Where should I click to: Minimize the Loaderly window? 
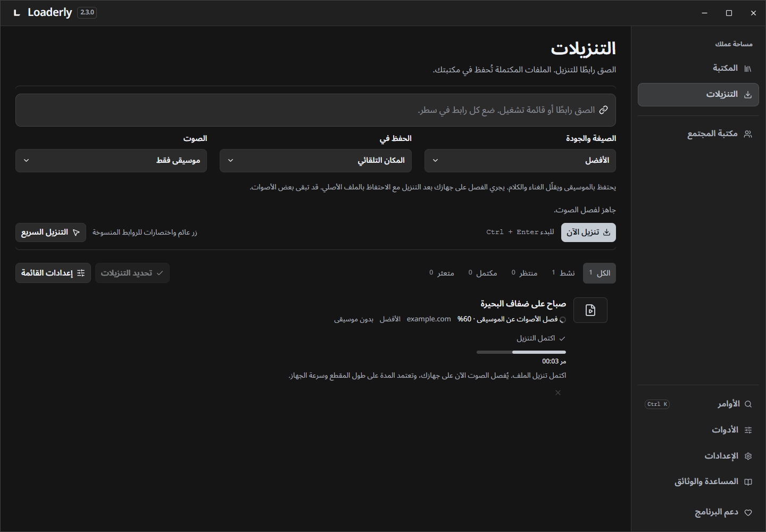pos(704,13)
